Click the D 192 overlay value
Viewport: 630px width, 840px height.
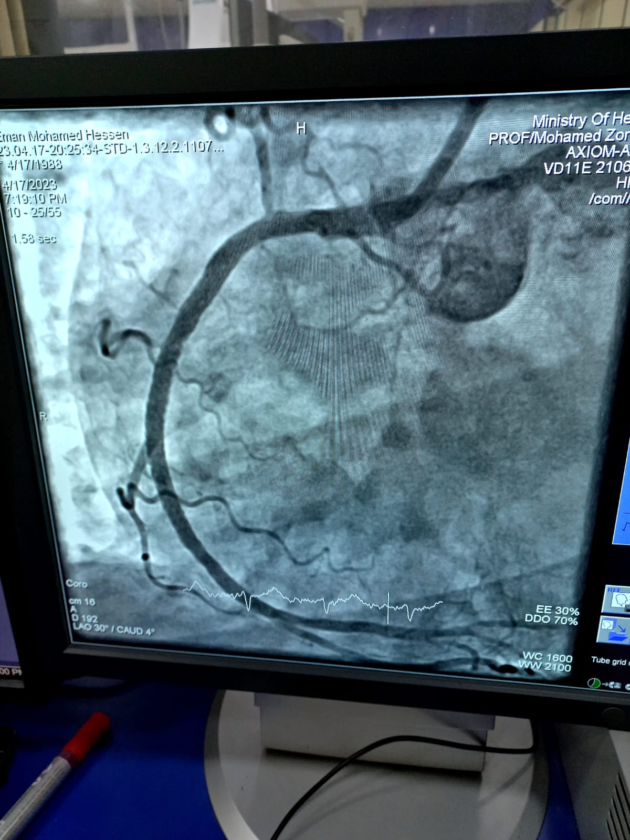coord(83,619)
